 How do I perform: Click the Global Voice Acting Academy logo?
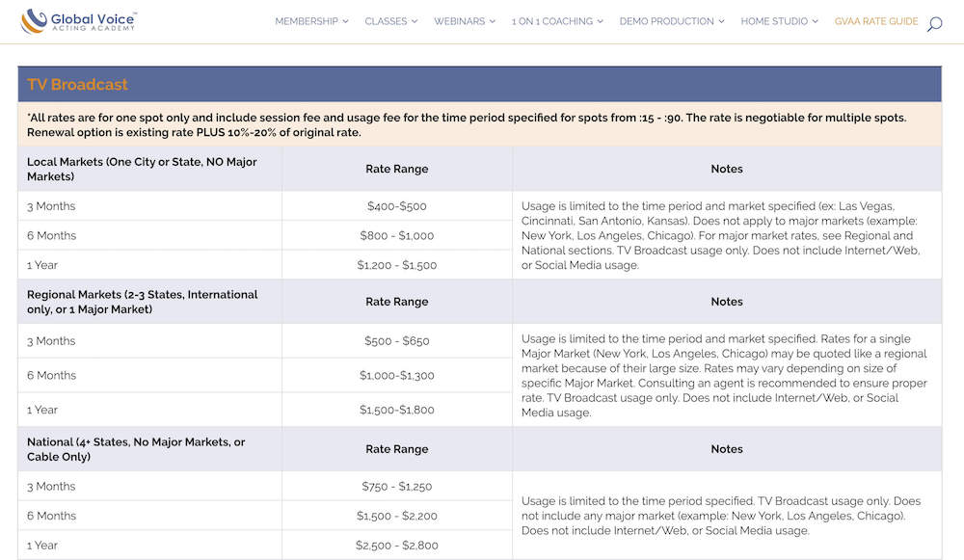click(79, 21)
